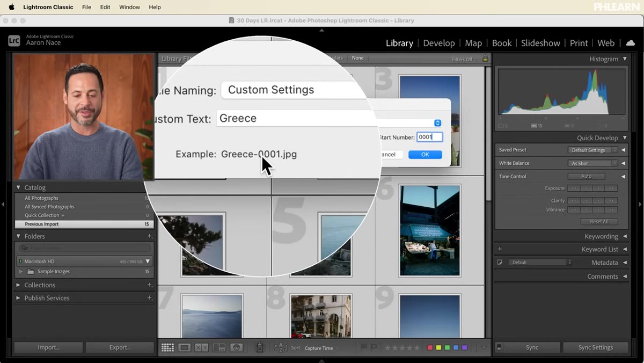The width and height of the screenshot is (644, 363).
Task: Select Previous Import in Catalog
Action: point(84,224)
